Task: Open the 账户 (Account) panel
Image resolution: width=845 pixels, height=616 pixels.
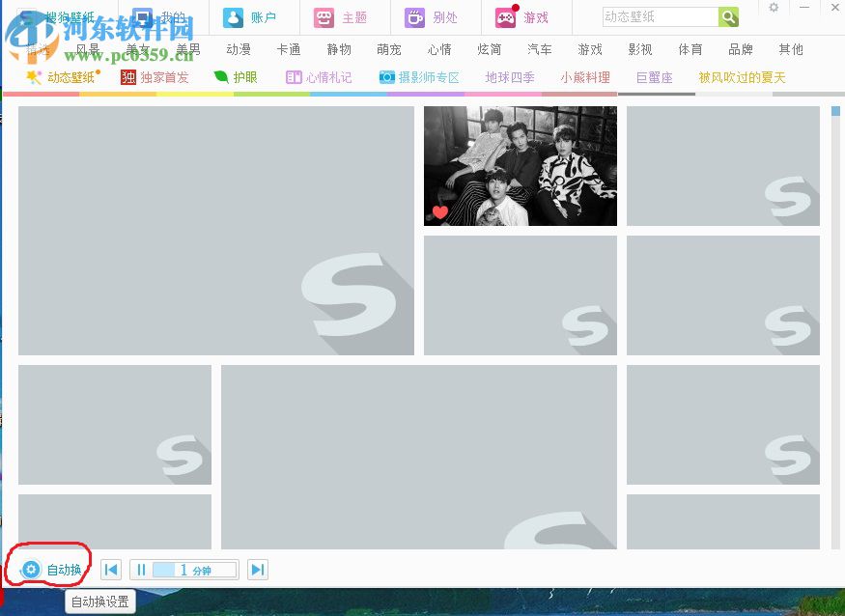Action: [234, 16]
